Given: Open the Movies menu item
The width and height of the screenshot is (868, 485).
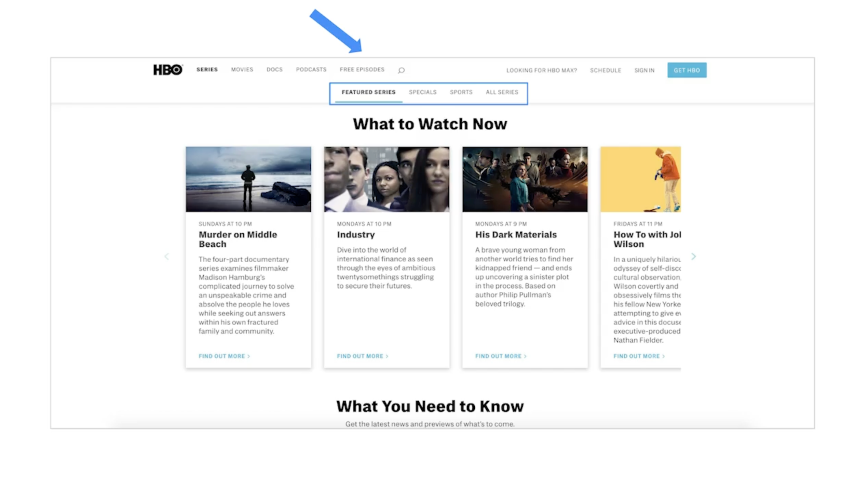Looking at the screenshot, I should tap(242, 69).
